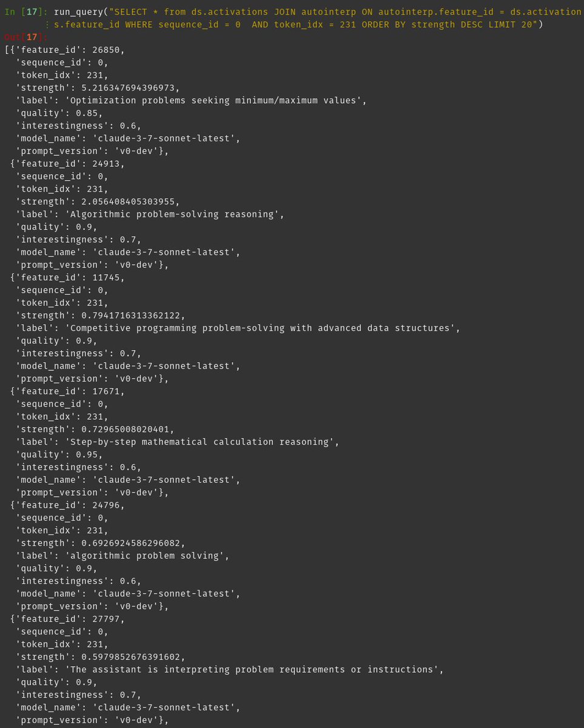Click the In [17] input prompt
This screenshot has height=728, width=584.
point(24,12)
